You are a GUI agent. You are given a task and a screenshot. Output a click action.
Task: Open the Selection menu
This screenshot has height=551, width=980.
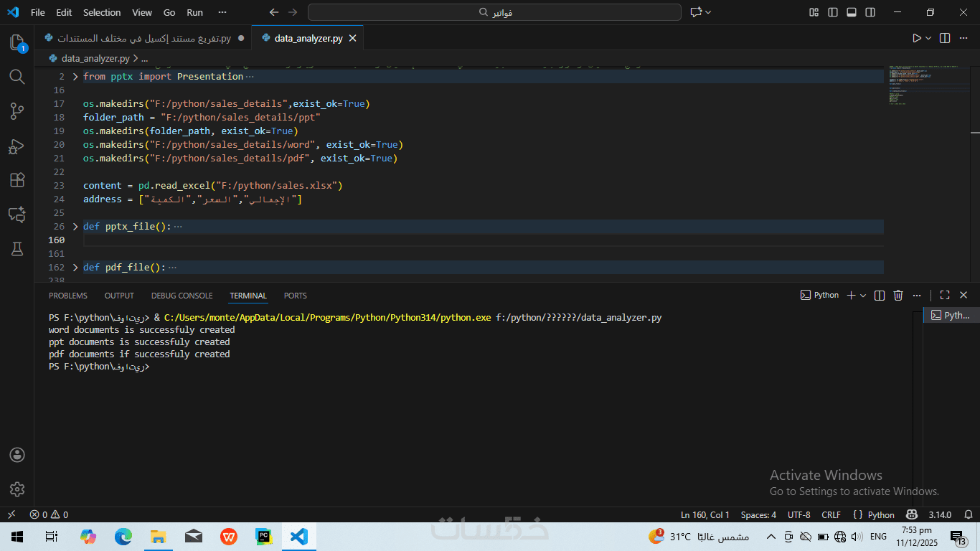click(x=102, y=12)
